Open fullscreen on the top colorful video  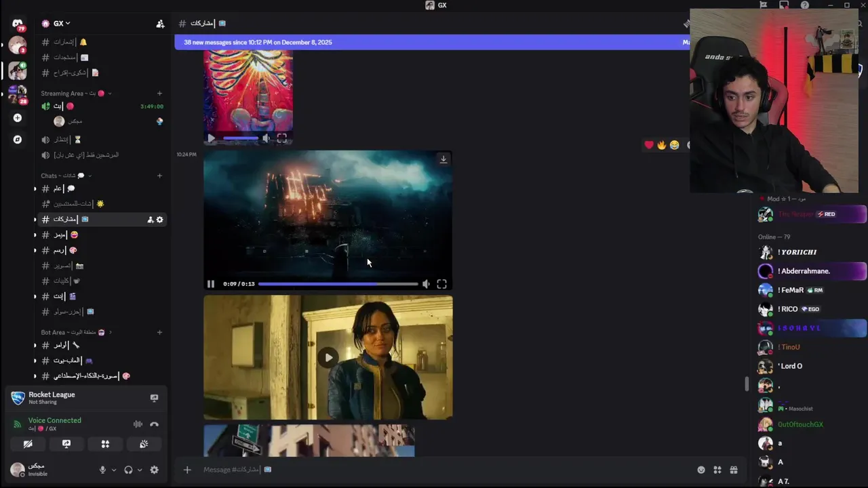point(282,138)
